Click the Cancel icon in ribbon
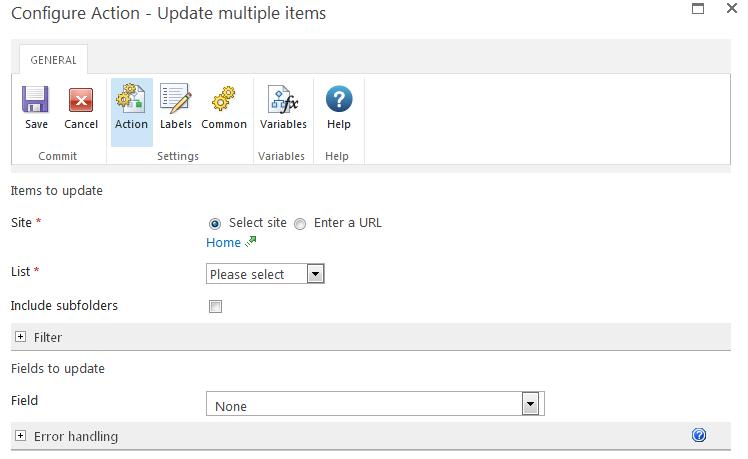Viewport: 748px width, 459px height. (x=81, y=100)
